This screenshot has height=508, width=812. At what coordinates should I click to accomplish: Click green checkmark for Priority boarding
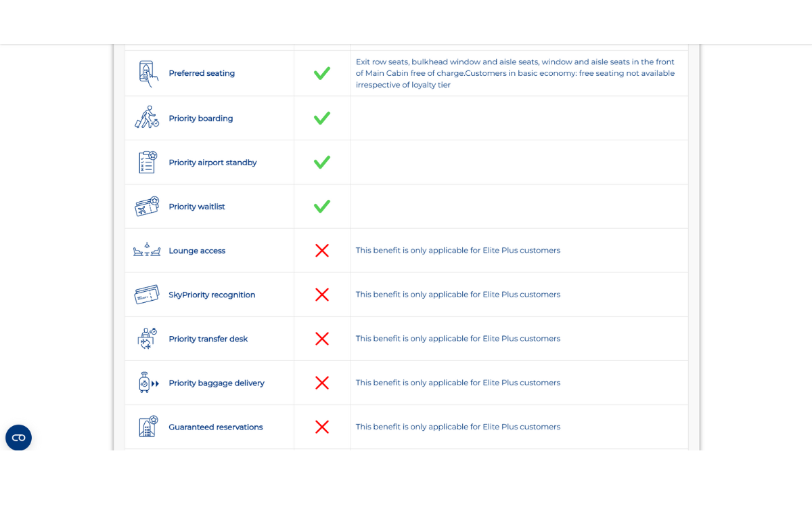click(322, 118)
